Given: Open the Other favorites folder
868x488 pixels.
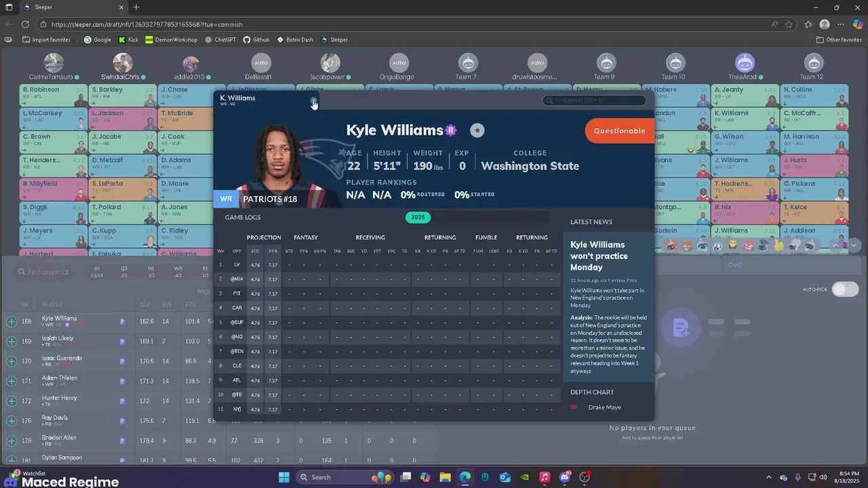Looking at the screenshot, I should tap(839, 39).
